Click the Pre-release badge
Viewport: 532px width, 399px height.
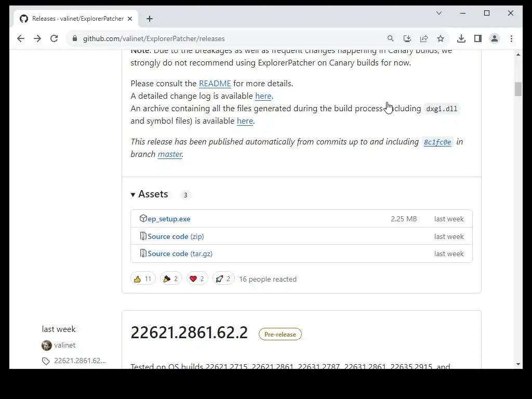pos(280,334)
